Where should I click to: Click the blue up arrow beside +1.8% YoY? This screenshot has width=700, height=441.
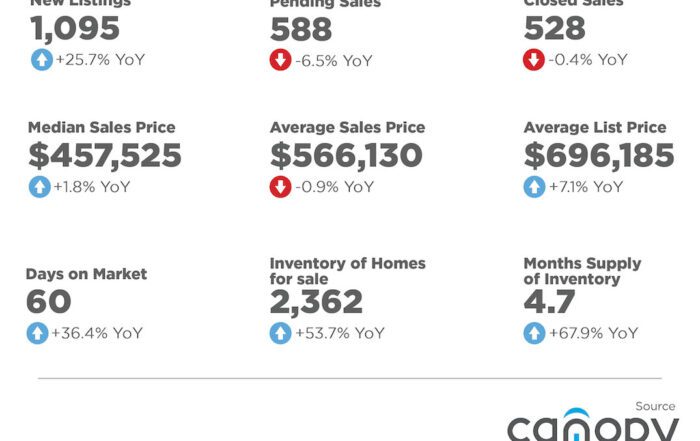(x=39, y=187)
